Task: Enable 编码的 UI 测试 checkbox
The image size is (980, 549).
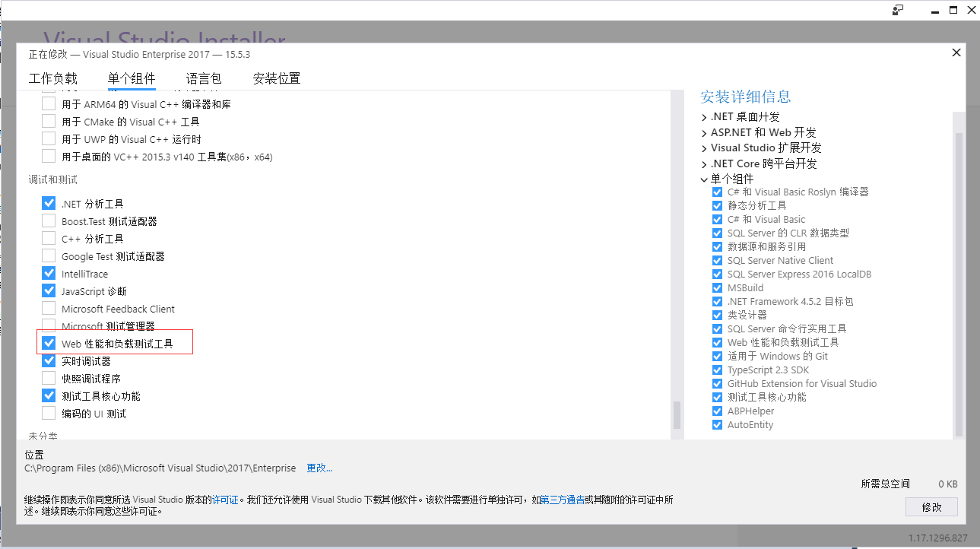Action: click(x=49, y=414)
